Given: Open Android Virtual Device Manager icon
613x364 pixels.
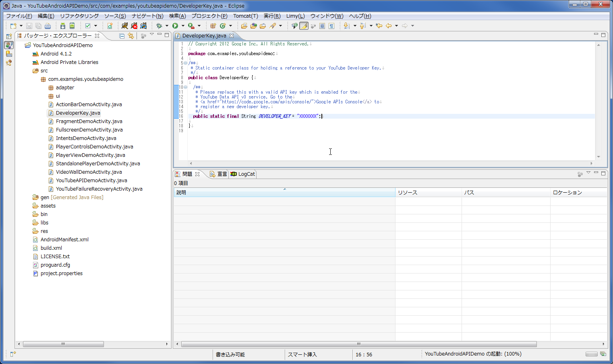Looking at the screenshot, I should pos(72,26).
